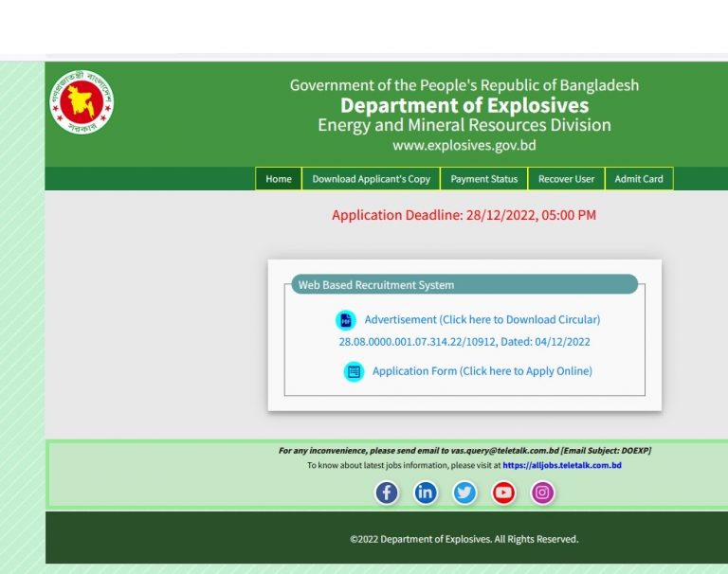Click Application Form Apply Online link

point(482,371)
